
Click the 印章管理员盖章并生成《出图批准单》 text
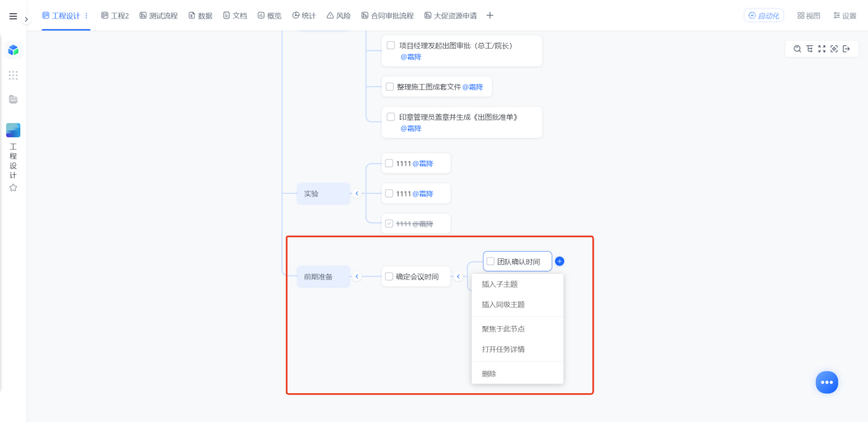pos(458,117)
